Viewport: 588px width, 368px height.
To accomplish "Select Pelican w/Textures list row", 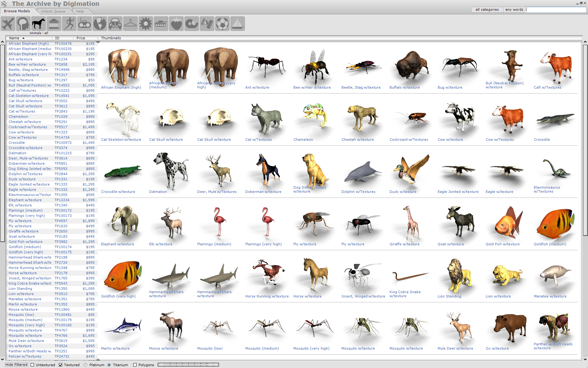I will 51,356.
